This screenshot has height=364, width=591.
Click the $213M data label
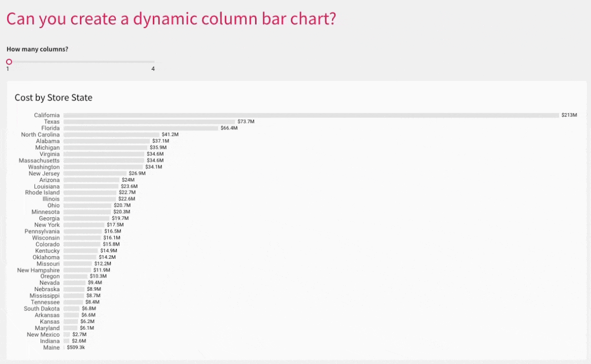569,115
